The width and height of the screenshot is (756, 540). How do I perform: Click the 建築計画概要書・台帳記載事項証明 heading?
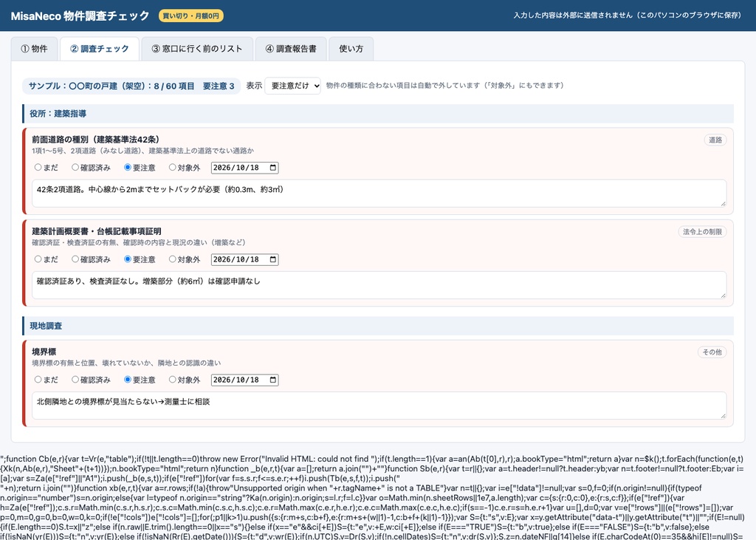click(97, 231)
